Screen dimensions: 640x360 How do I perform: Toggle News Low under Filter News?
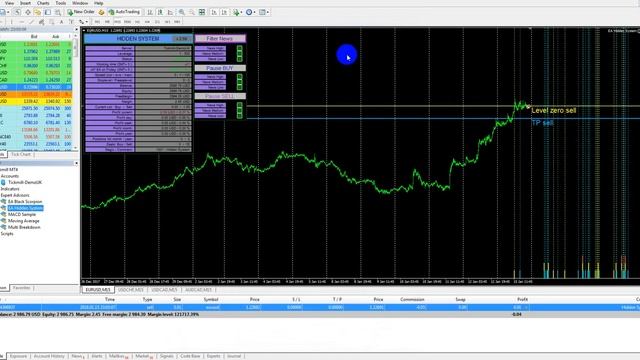tap(240, 59)
